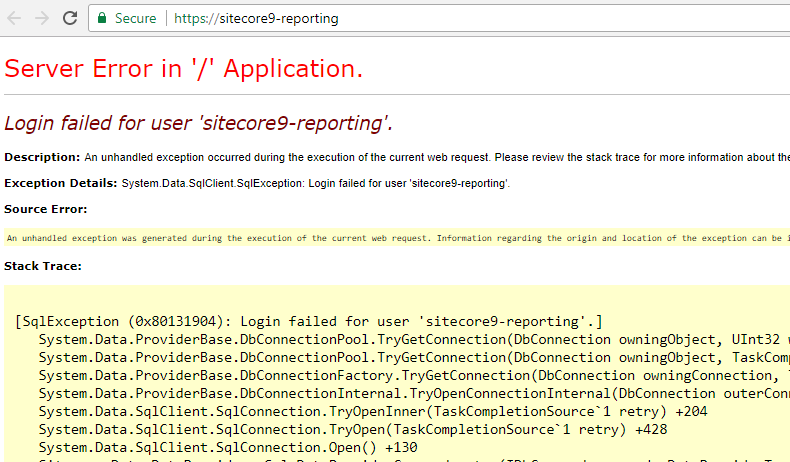Click the Stack Trace label
The height and width of the screenshot is (462, 790).
click(x=43, y=266)
